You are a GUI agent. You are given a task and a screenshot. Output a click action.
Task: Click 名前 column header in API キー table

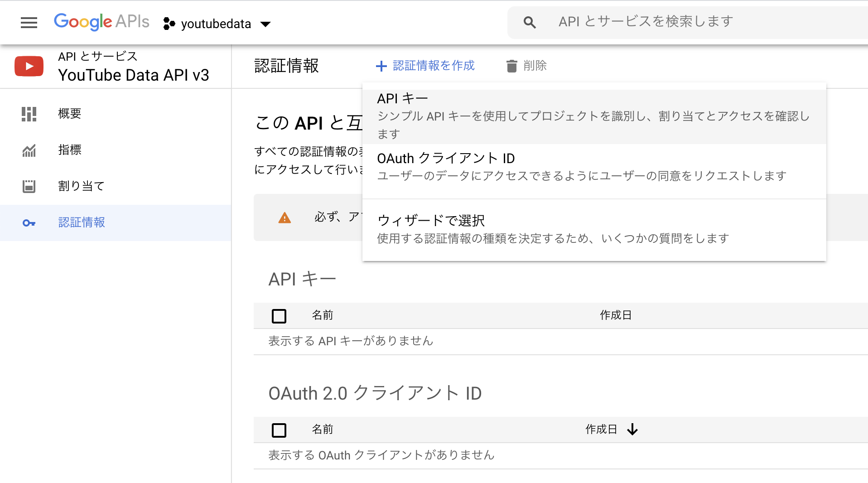(323, 315)
